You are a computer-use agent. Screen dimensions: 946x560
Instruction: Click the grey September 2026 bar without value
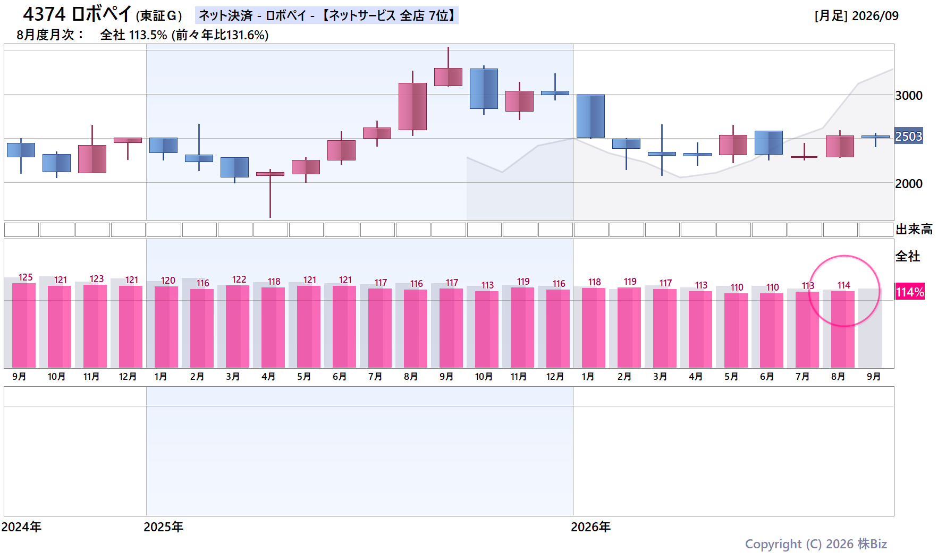pyautogui.click(x=870, y=328)
